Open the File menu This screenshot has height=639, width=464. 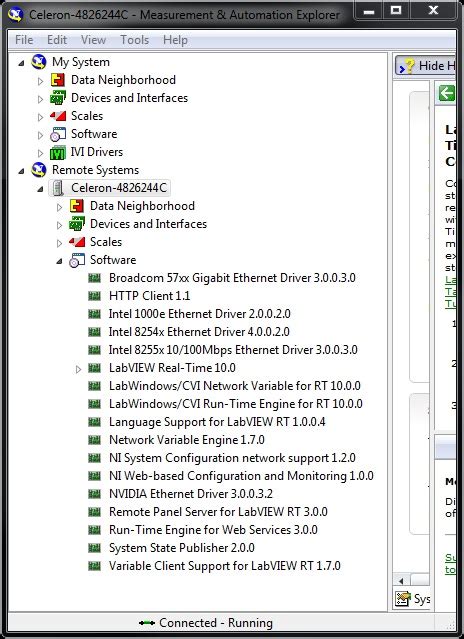24,40
